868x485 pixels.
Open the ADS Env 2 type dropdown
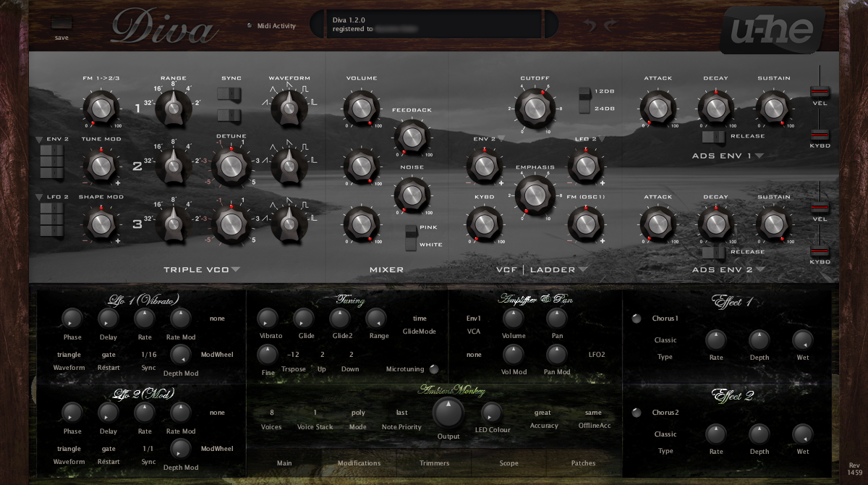[760, 270]
